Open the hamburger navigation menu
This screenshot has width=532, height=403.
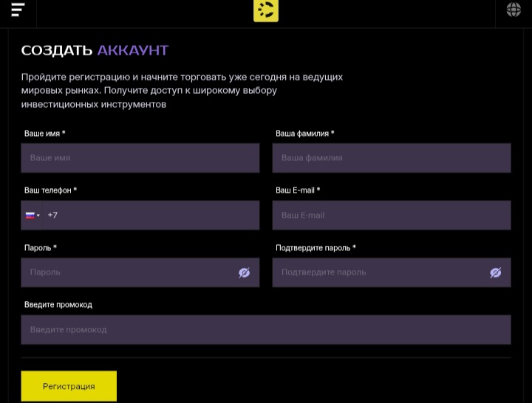coord(18,10)
